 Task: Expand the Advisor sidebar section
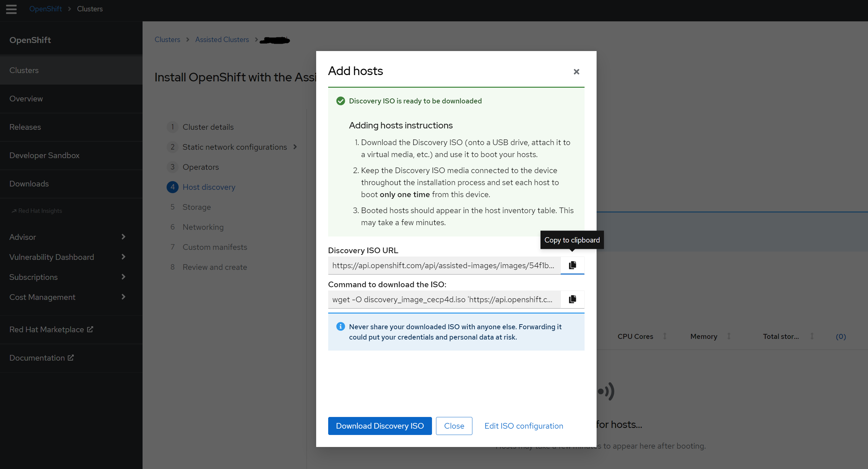pyautogui.click(x=123, y=237)
